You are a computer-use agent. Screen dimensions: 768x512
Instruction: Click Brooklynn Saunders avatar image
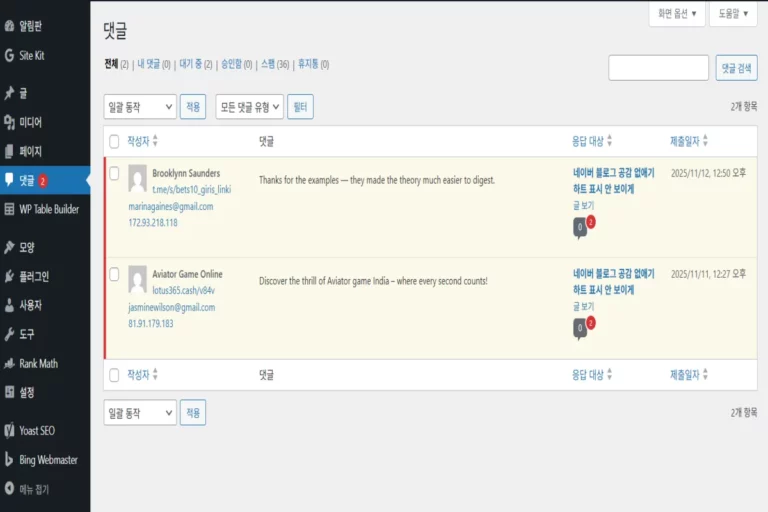pos(138,178)
